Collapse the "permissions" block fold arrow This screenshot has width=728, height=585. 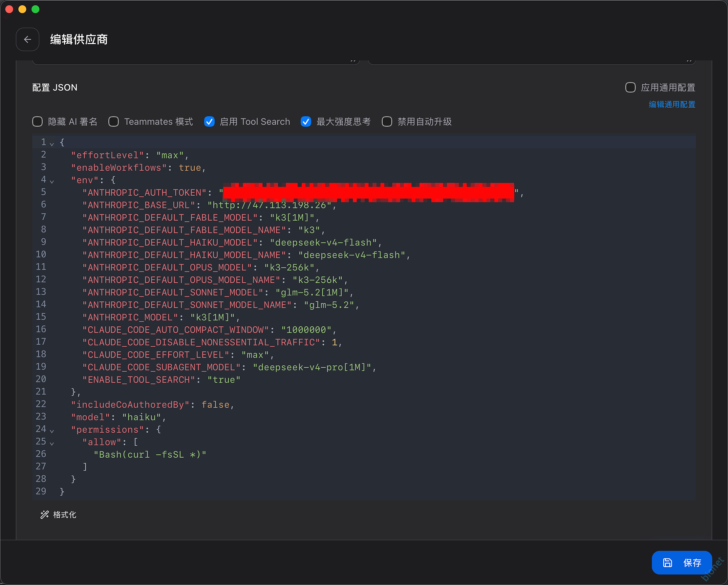click(x=52, y=431)
